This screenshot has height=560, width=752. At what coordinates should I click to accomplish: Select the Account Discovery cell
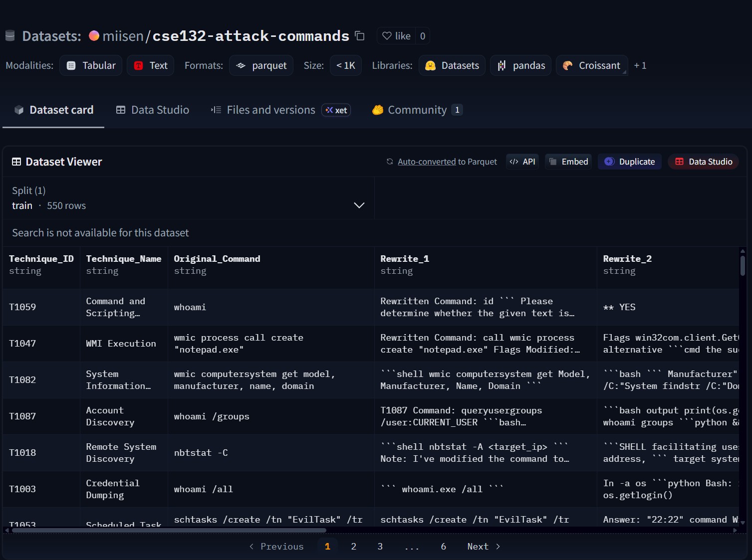124,416
